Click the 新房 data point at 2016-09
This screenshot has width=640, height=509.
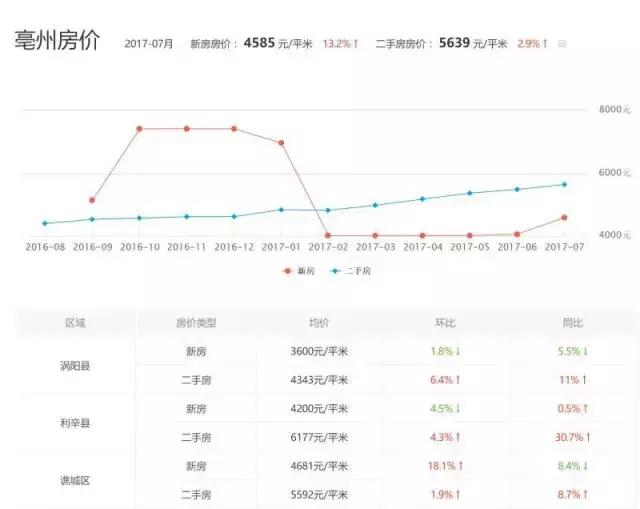[x=92, y=200]
